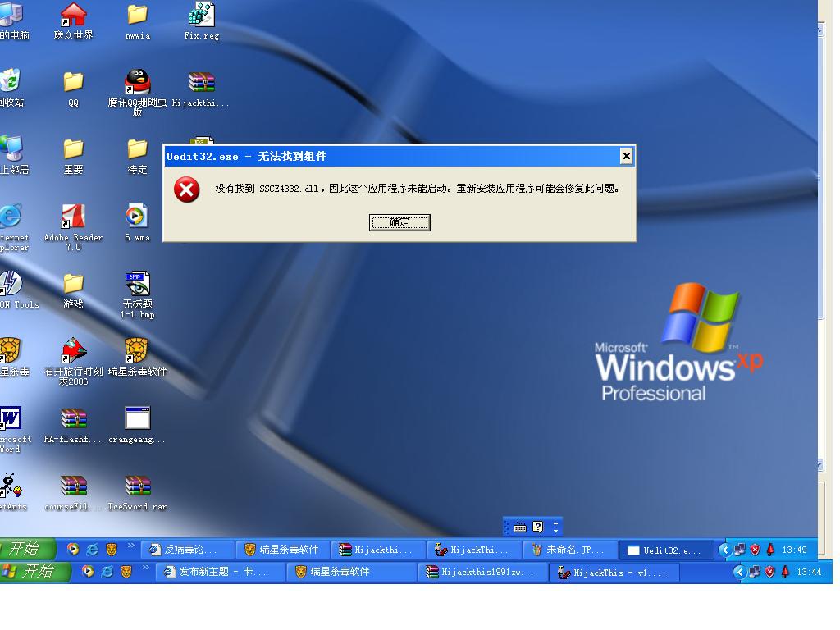Click the 13:49 system clock
This screenshot has height=630, width=840.
coord(794,550)
